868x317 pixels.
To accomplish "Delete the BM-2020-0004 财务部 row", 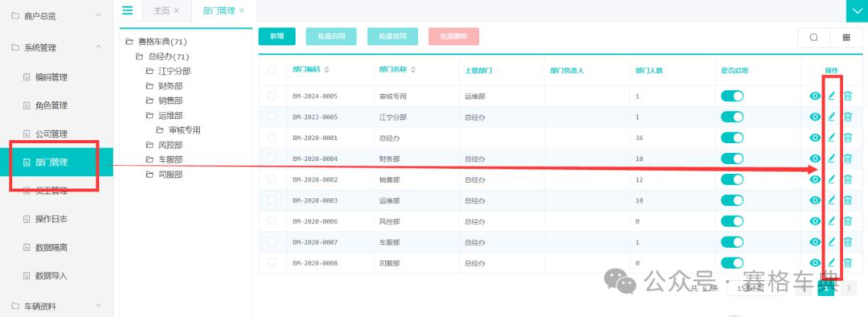I will (848, 158).
